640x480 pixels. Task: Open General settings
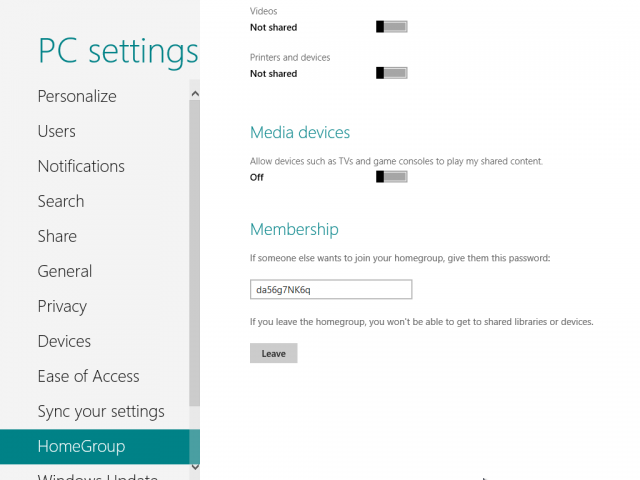65,271
